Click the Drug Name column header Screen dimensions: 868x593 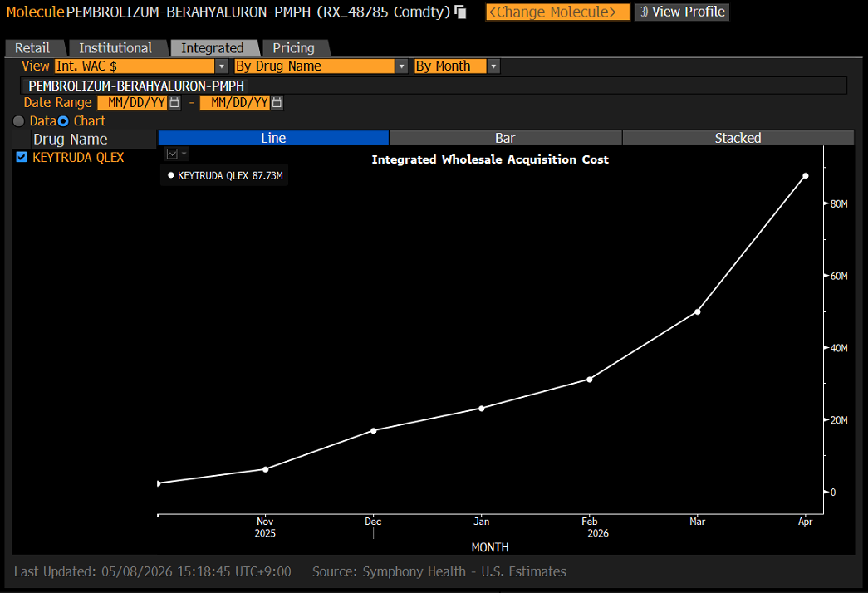[x=71, y=139]
